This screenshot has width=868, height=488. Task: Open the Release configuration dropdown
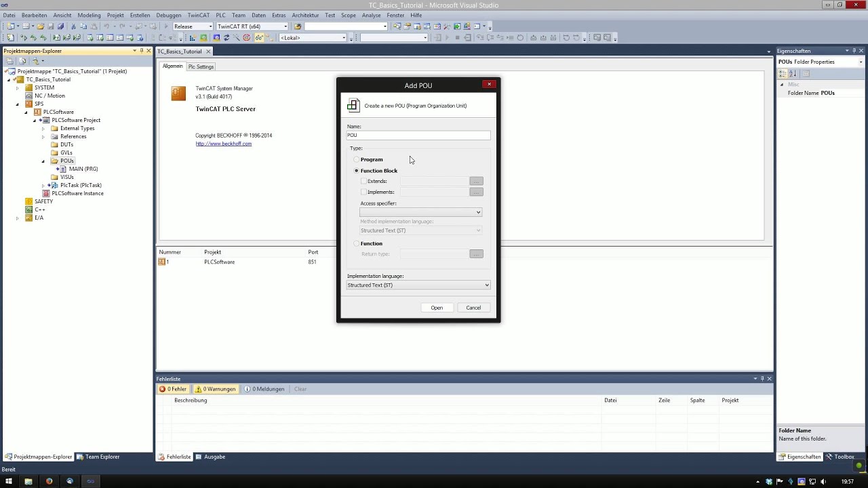coord(193,26)
